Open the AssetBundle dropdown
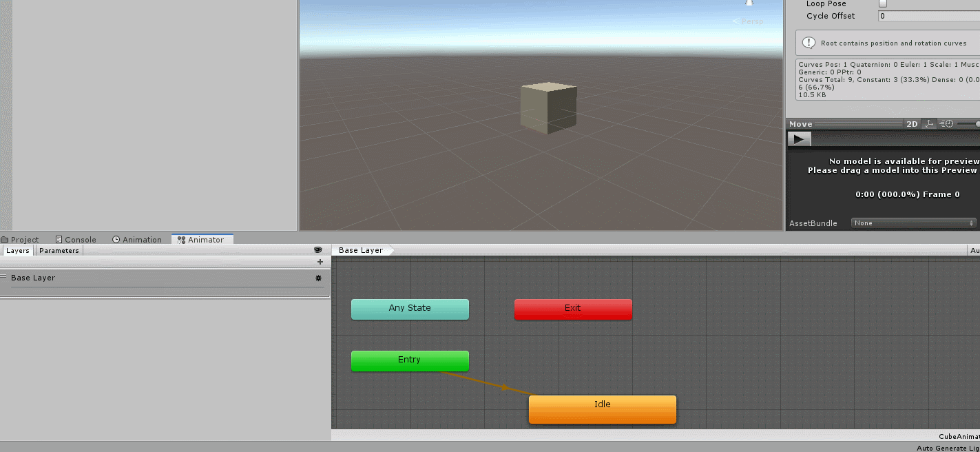The height and width of the screenshot is (452, 980). [914, 223]
